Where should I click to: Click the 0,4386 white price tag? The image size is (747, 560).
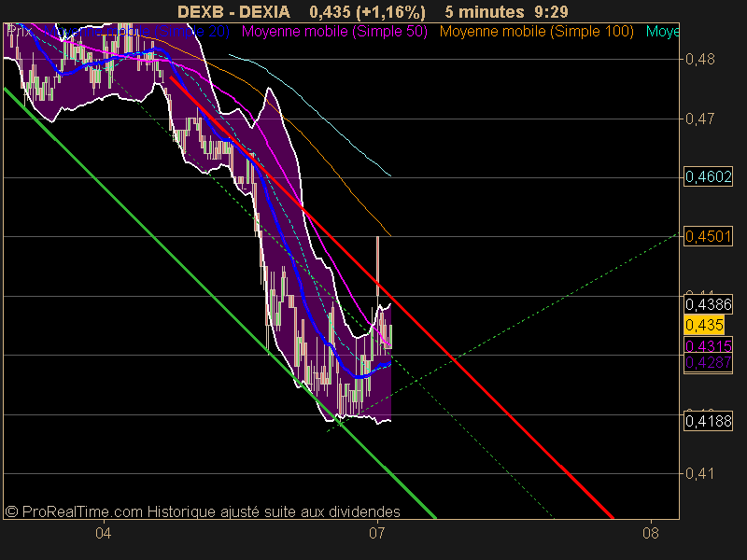[708, 304]
